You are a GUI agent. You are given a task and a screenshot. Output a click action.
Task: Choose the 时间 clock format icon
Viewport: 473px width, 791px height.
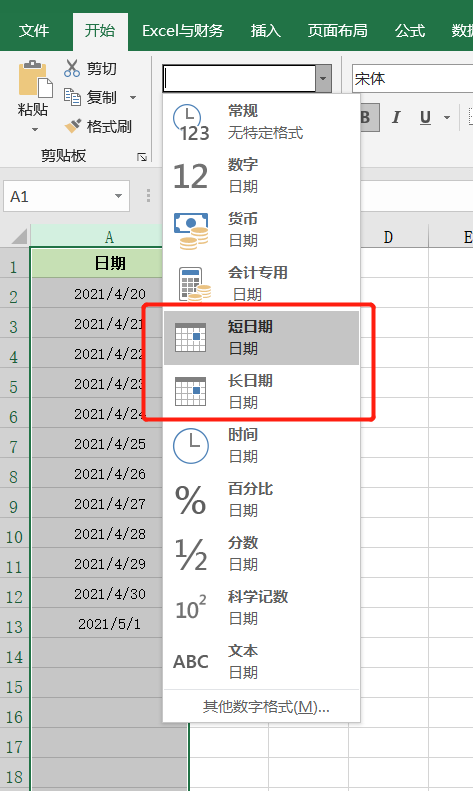[x=191, y=446]
